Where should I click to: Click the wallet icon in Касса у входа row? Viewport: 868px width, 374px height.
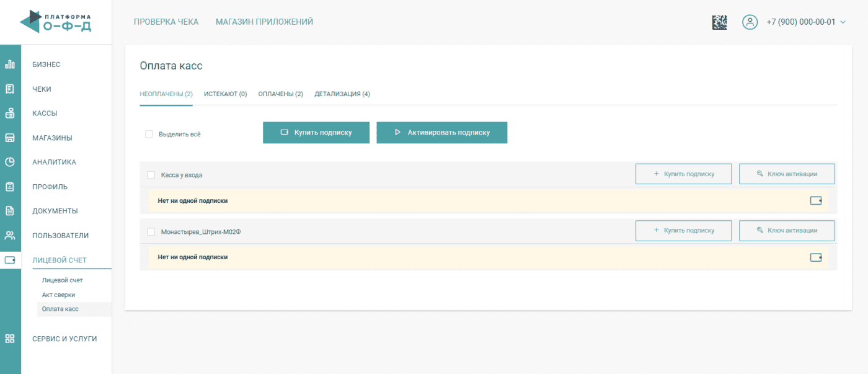[x=816, y=200]
